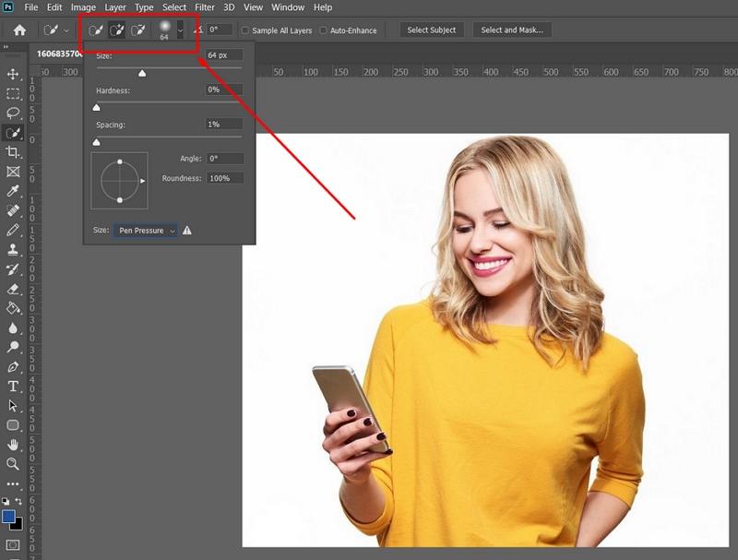Open the Quick Selection tool preset picker
The image size is (738, 560).
[56, 30]
